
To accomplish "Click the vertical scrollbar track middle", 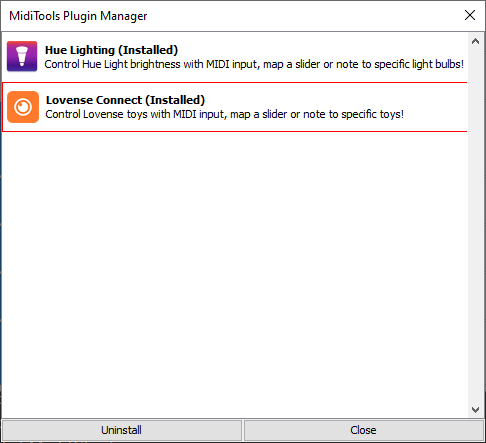I will pyautogui.click(x=476, y=225).
